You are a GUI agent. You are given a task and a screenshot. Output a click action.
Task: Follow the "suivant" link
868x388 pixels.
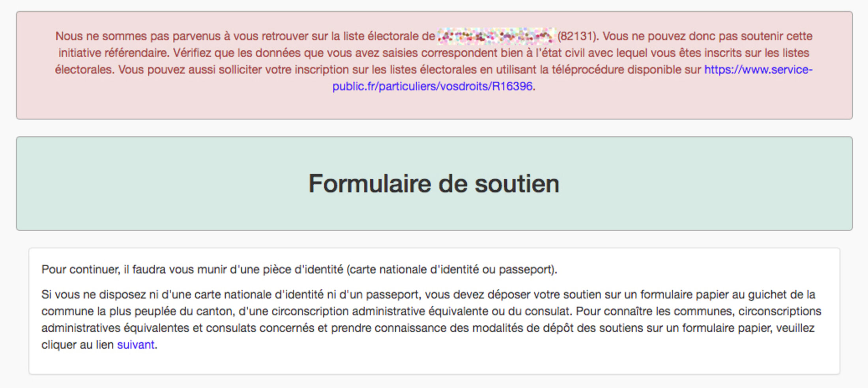(135, 345)
